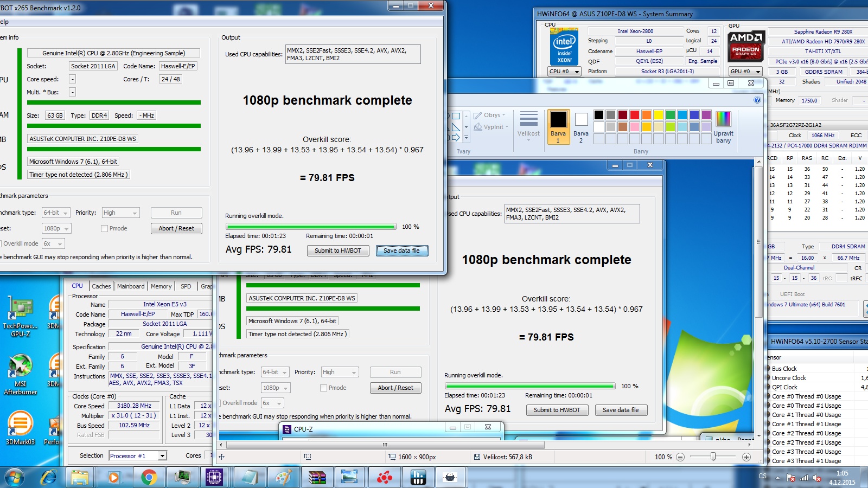Show hidden tray icons arrow
Image resolution: width=868 pixels, height=488 pixels.
777,478
